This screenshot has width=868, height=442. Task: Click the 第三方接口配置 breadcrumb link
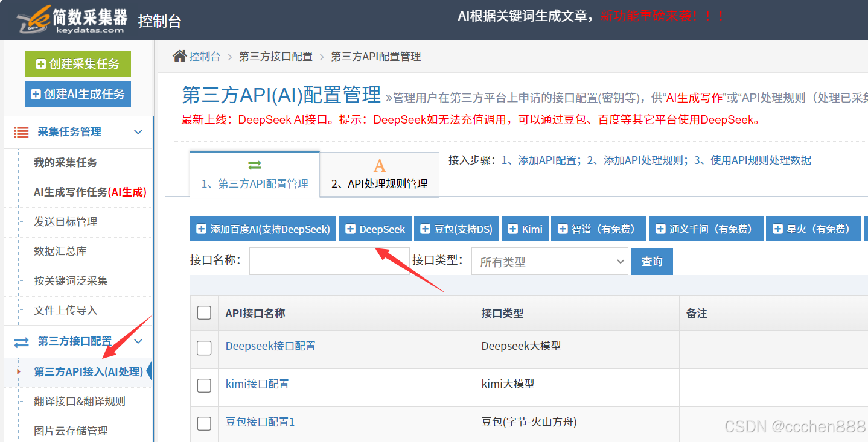pos(276,57)
